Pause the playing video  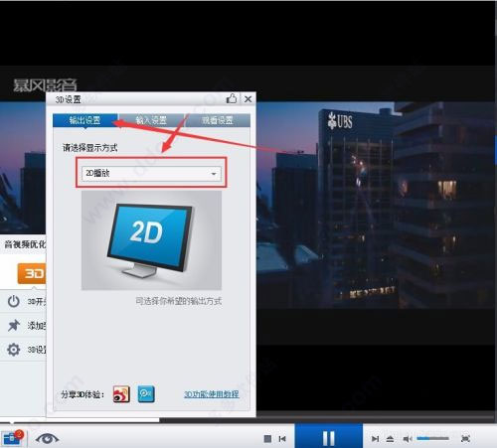click(329, 437)
